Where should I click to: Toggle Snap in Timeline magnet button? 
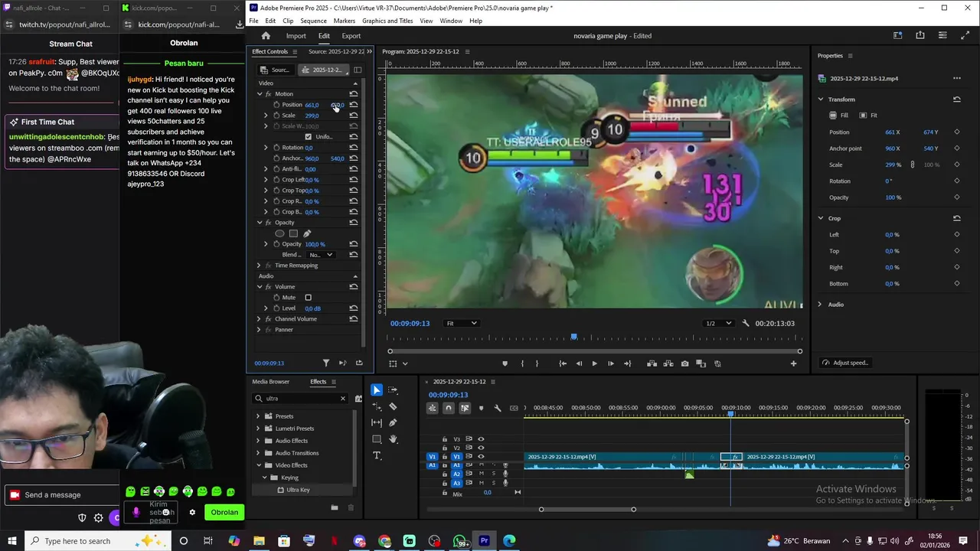coord(449,408)
